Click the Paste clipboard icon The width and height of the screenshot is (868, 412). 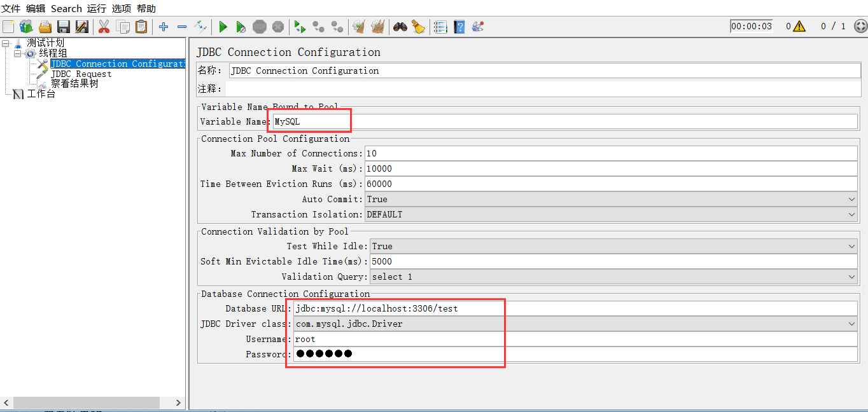tap(141, 27)
